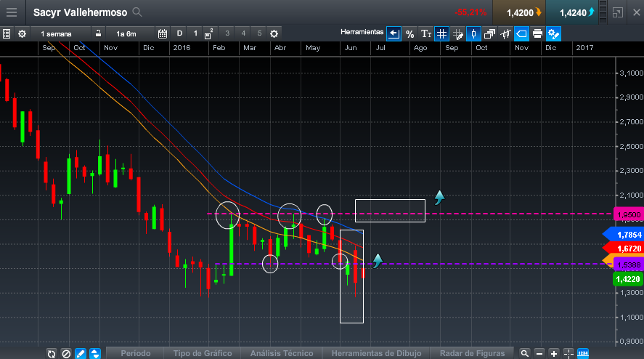
Task: Toggle the candlestick marker tool
Action: [473, 33]
